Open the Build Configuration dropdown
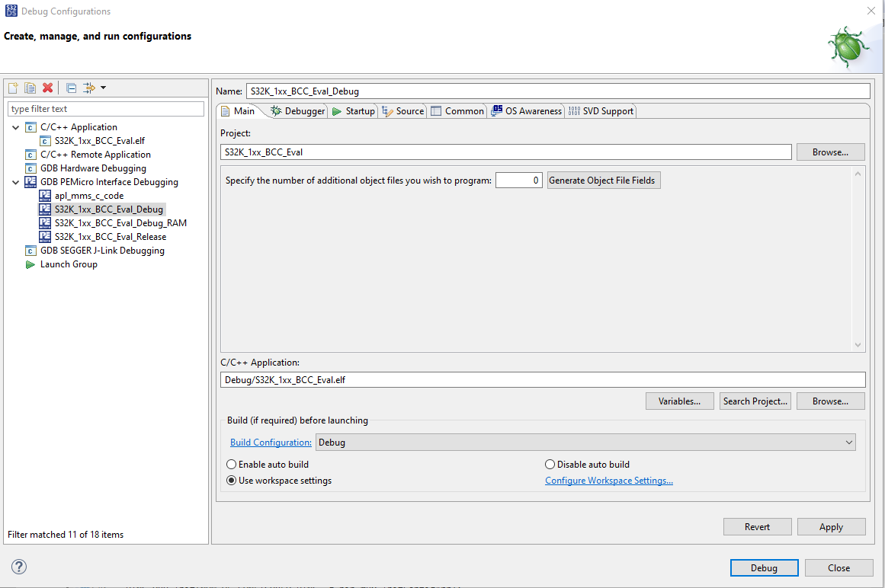 coord(585,443)
